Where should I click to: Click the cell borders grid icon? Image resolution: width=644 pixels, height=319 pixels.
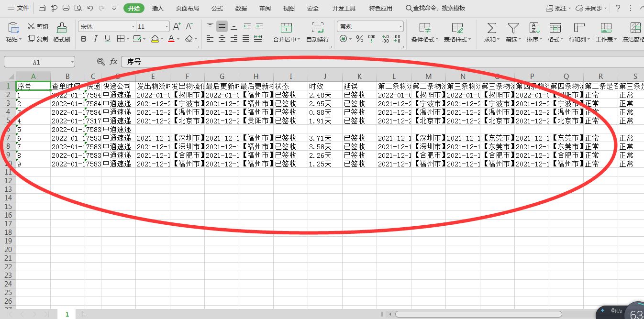(121, 39)
